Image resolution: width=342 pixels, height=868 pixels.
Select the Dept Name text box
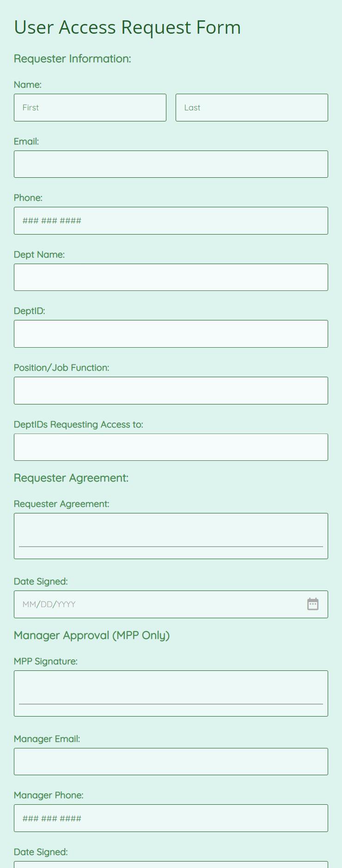(x=171, y=277)
